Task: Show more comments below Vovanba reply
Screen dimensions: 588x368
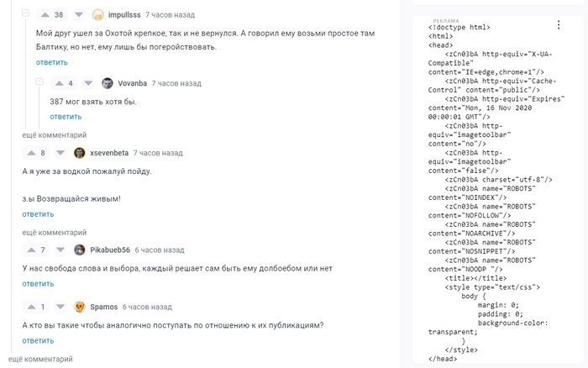Action: [55, 135]
